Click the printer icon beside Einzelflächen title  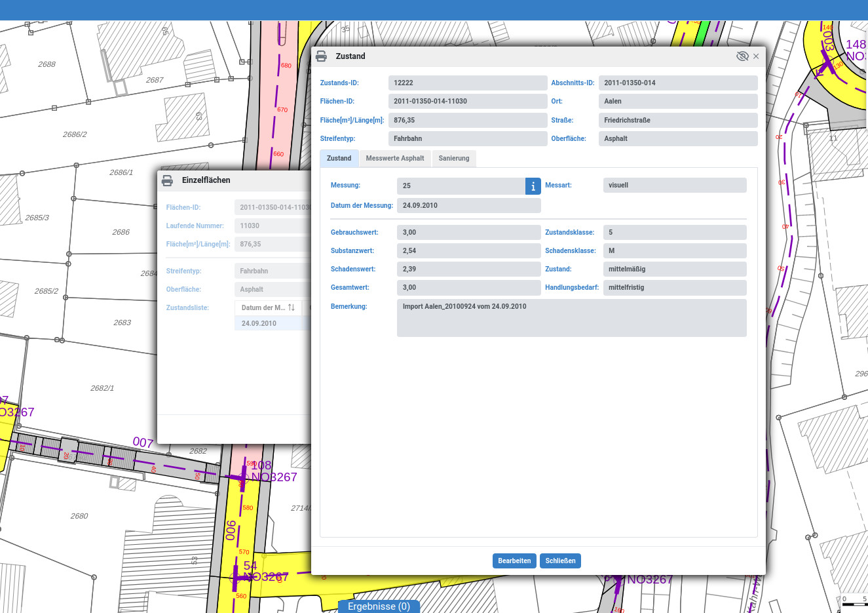167,180
